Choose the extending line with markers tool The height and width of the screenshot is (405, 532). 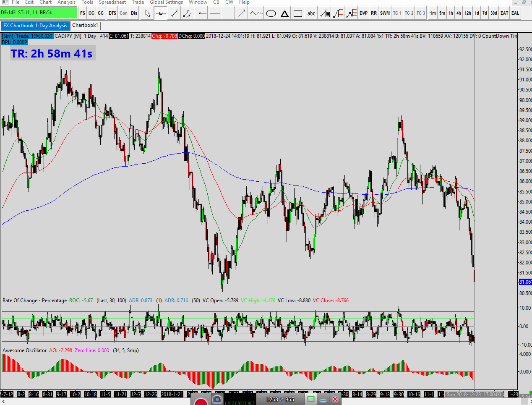pyautogui.click(x=187, y=13)
